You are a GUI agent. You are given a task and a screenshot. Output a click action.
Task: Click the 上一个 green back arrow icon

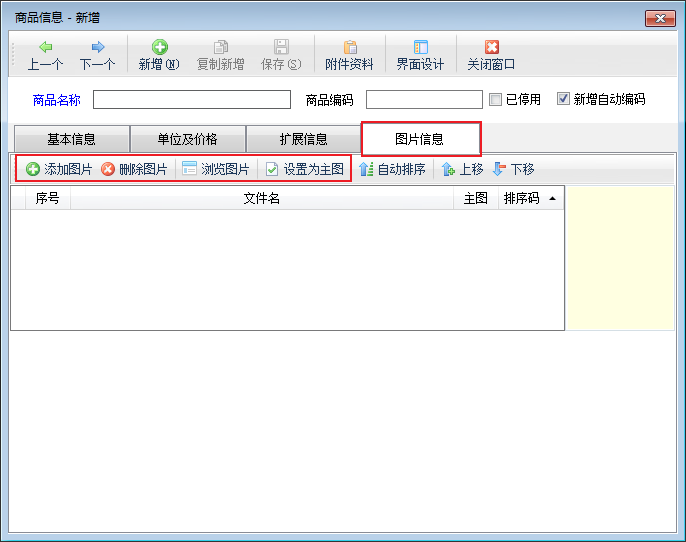(x=46, y=47)
